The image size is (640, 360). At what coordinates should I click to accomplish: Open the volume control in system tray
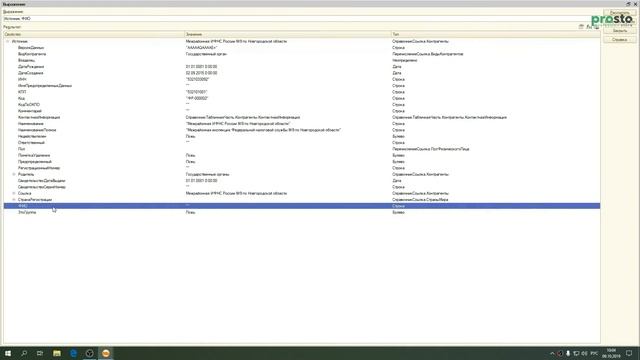(x=584, y=353)
